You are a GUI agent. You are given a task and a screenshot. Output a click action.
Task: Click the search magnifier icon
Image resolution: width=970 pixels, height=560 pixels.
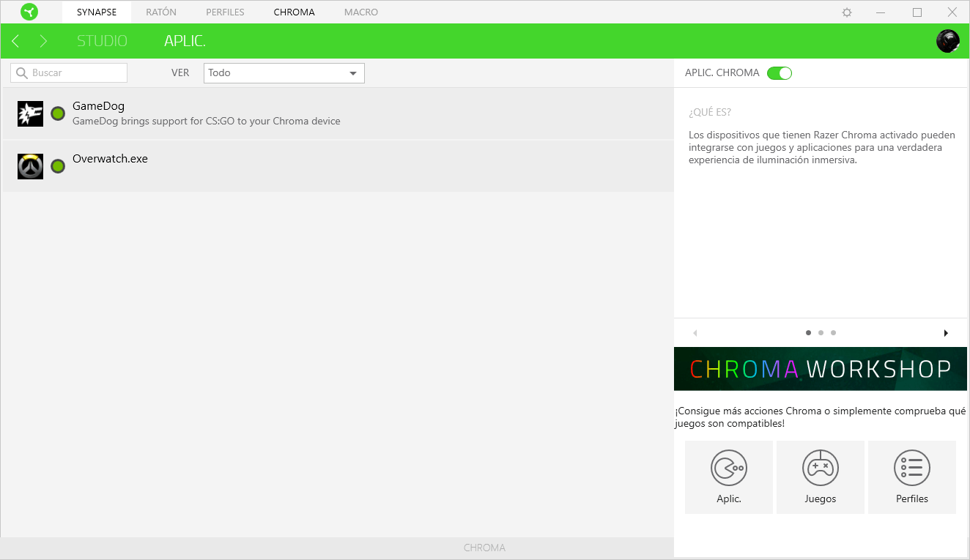[x=21, y=73]
